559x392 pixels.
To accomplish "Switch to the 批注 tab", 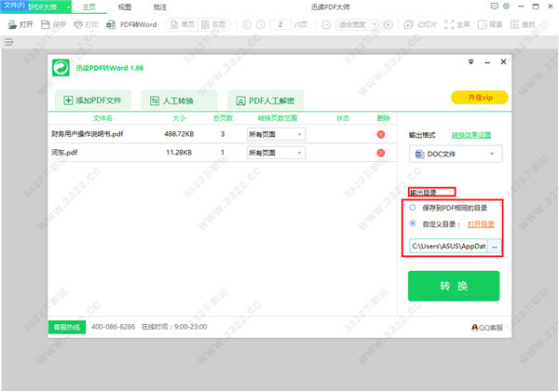I will (x=159, y=7).
